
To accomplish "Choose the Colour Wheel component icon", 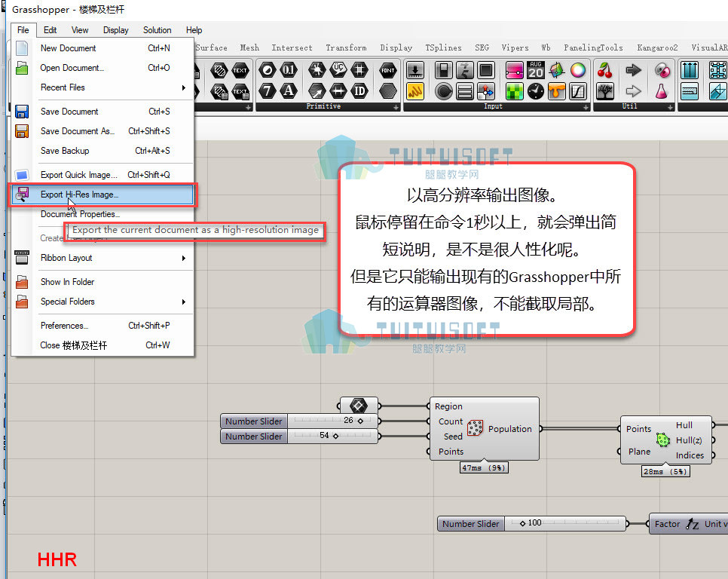I will pos(577,70).
